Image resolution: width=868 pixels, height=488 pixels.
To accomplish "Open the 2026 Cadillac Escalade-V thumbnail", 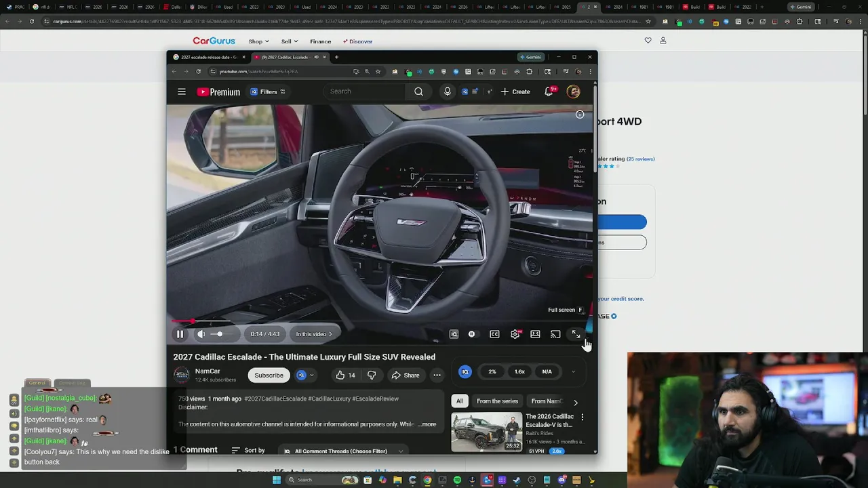I will tap(487, 431).
